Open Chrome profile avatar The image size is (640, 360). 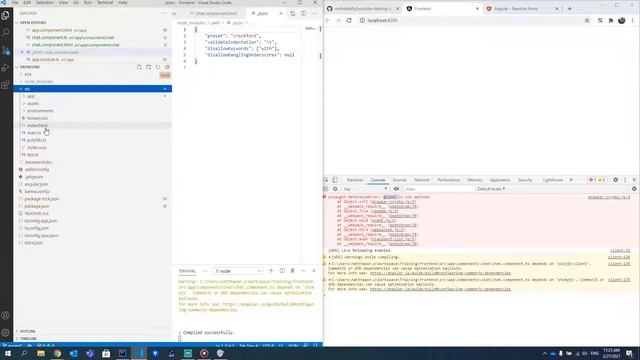point(622,20)
